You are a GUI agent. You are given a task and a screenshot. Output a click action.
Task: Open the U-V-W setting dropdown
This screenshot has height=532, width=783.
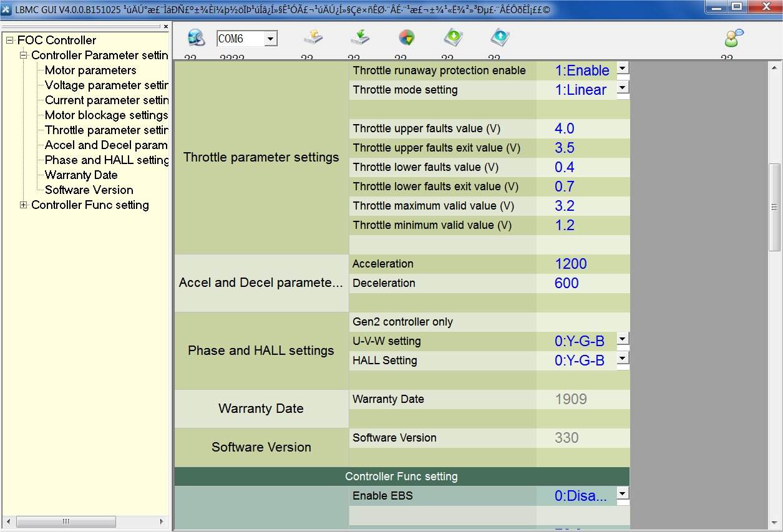click(623, 339)
